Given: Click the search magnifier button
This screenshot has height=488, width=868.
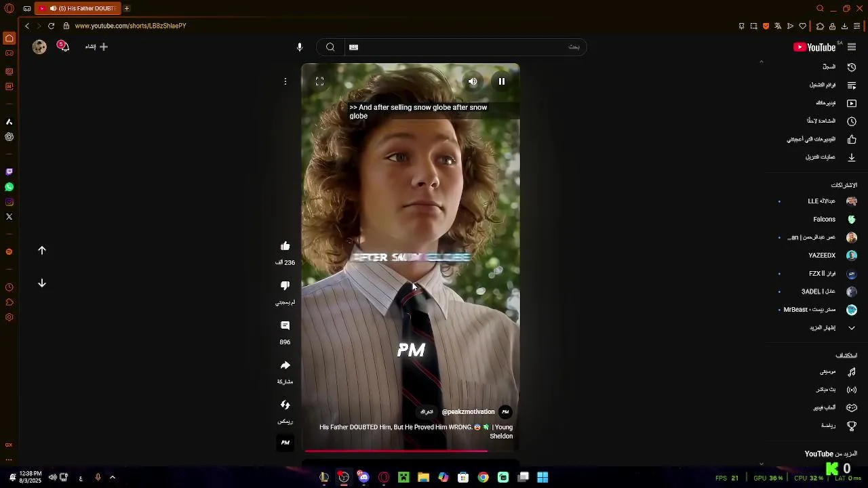Looking at the screenshot, I should (x=330, y=47).
